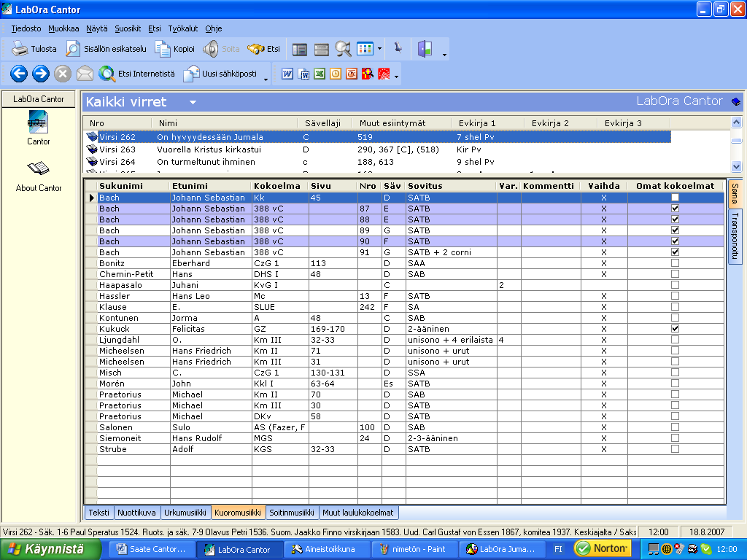The image size is (747, 560).
Task: Open options arrow after Uusi sähköposti
Action: [x=266, y=79]
